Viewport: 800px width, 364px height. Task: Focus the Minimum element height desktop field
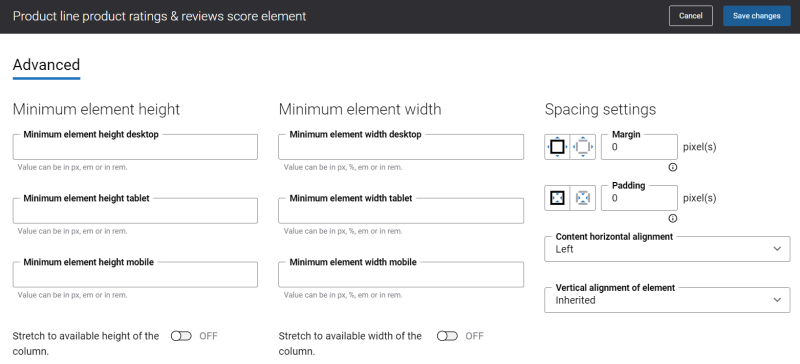click(x=135, y=147)
